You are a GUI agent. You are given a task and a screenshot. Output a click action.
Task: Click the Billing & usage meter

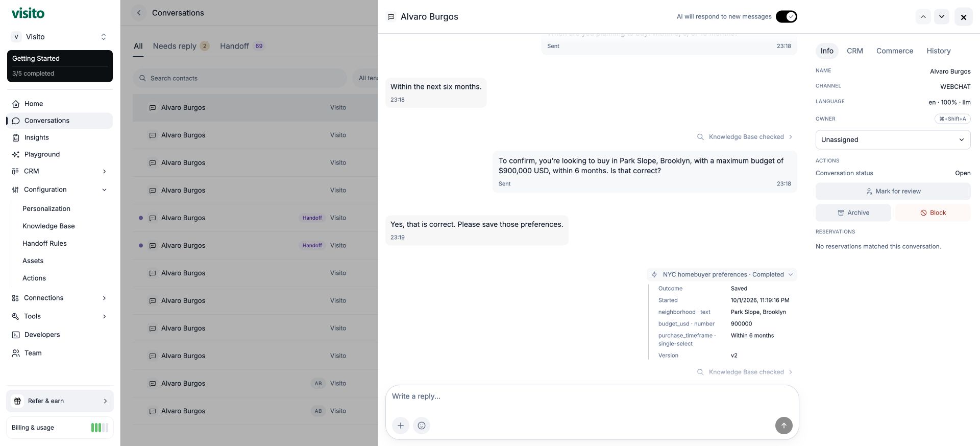[100, 428]
